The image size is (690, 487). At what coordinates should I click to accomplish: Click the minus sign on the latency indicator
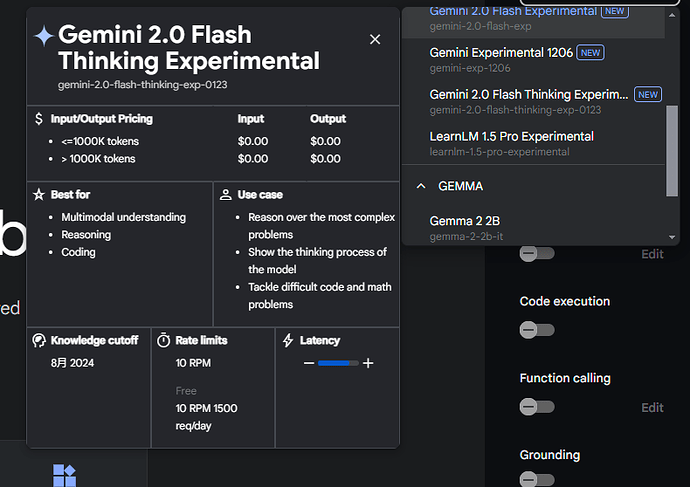[x=309, y=363]
